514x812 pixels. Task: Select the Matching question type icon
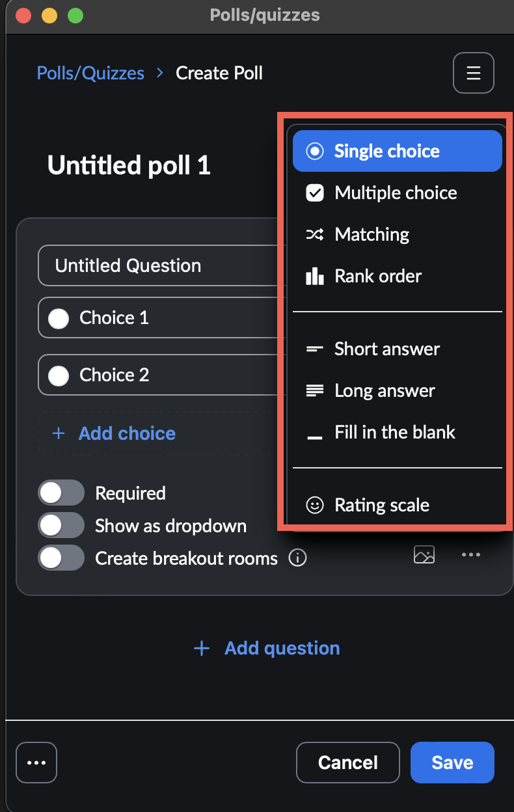pyautogui.click(x=315, y=234)
